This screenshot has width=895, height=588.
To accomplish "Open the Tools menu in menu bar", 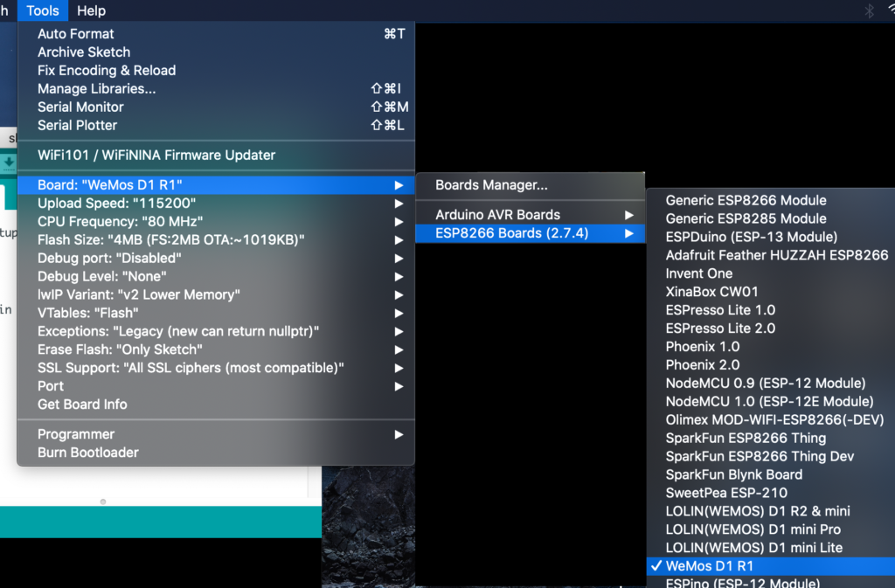I will (43, 10).
